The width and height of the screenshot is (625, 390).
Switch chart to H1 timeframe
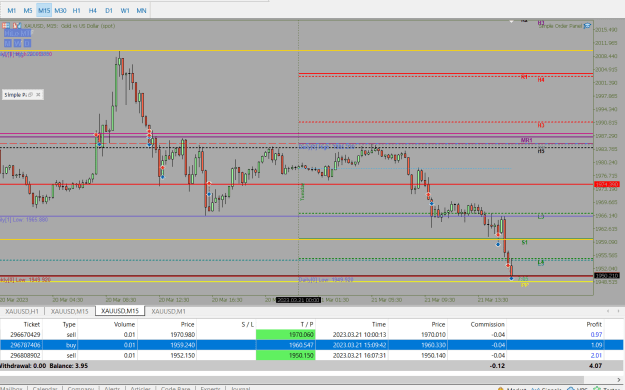point(77,10)
